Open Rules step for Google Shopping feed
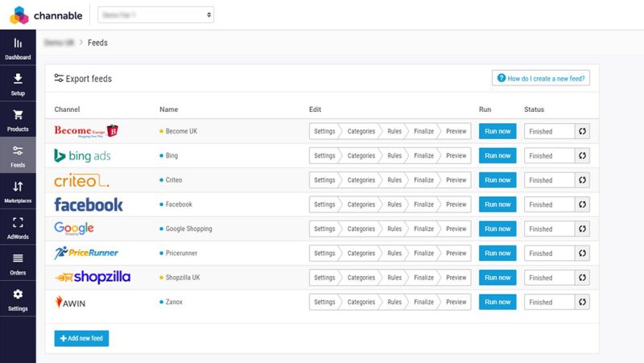Screen dimensions: 644x363 (394, 229)
